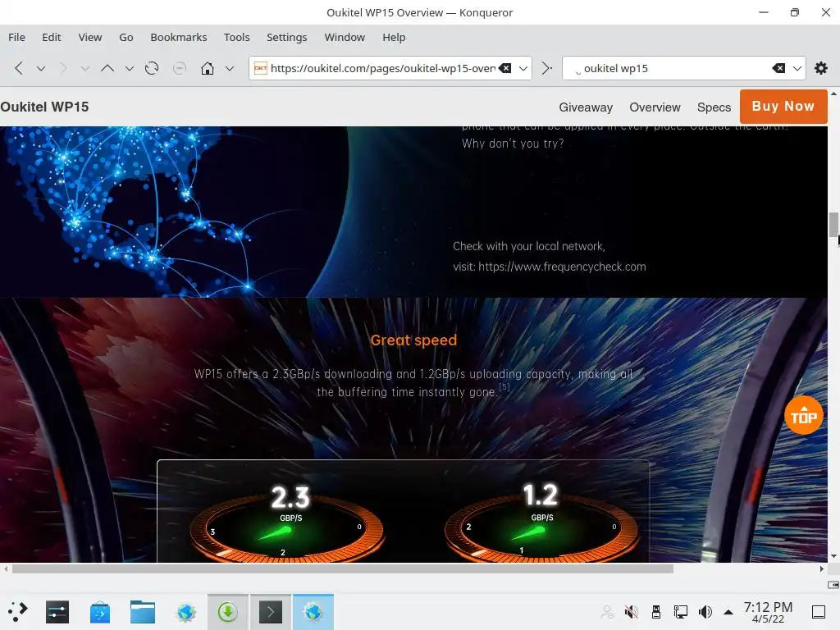The image size is (840, 630).
Task: Open System Settings from the taskbar
Action: pos(57,612)
